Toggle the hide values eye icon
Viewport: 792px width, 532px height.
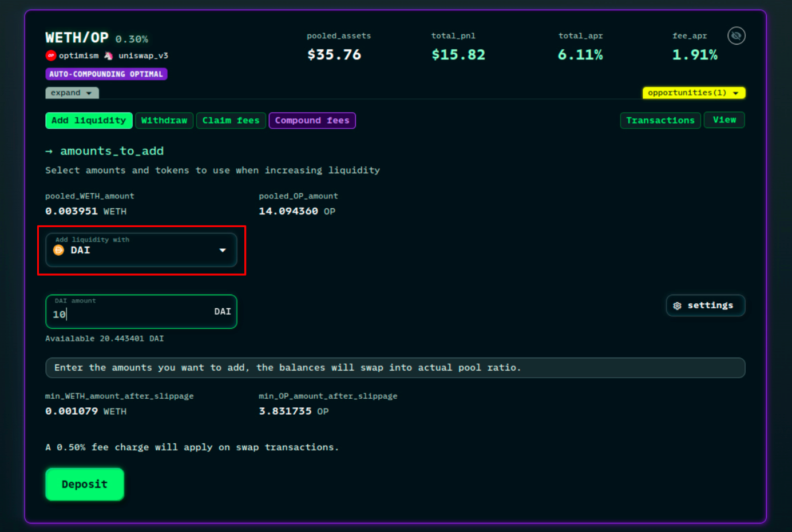[x=736, y=36]
